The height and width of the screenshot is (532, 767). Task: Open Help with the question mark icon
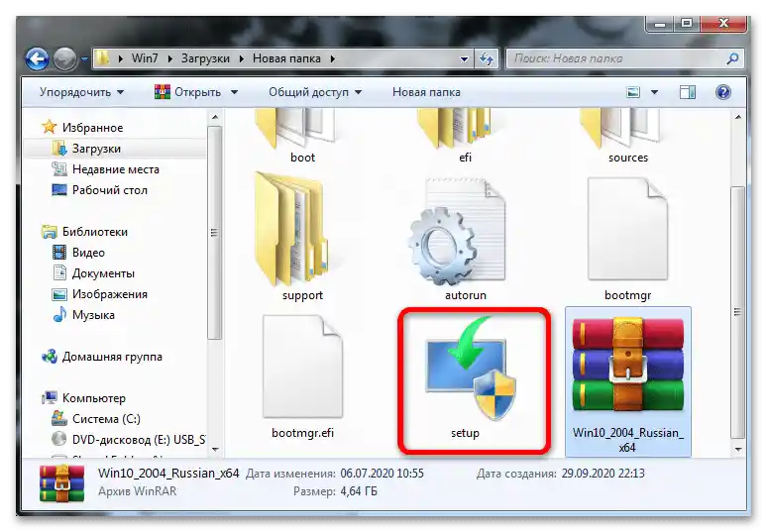coord(723,92)
